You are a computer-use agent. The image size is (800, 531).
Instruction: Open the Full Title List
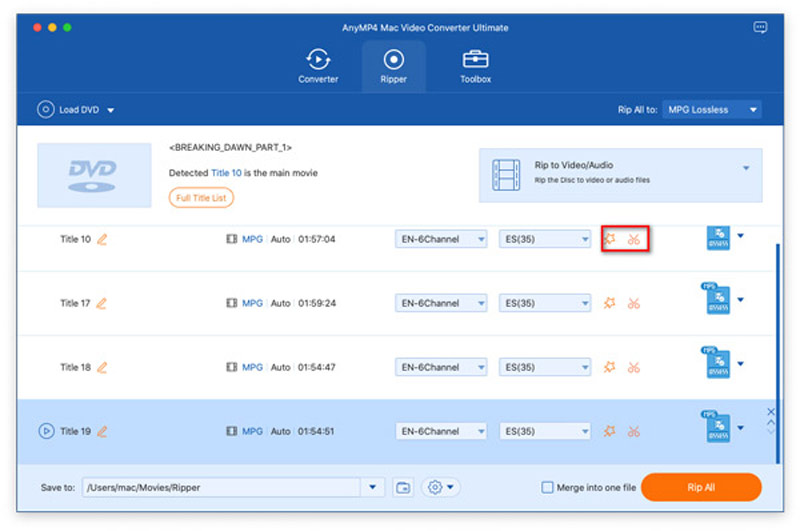pos(201,198)
